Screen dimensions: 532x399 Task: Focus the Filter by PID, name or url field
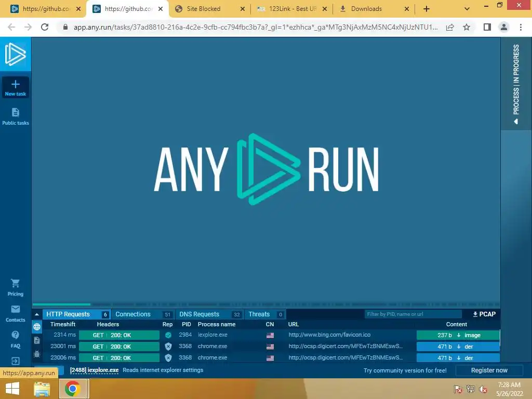point(413,314)
